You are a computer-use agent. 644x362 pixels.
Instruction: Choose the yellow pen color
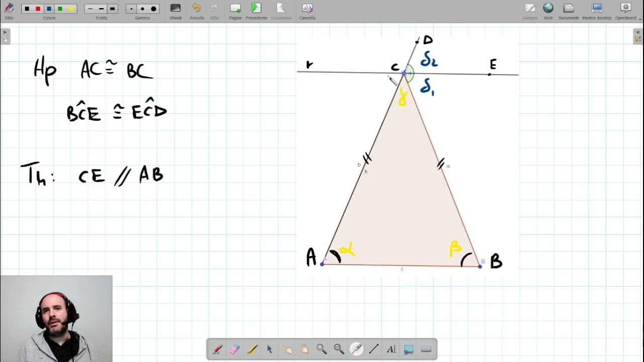tap(71, 9)
